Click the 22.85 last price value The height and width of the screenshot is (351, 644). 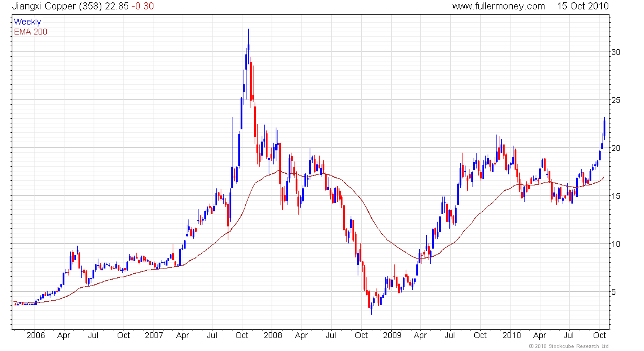(x=117, y=6)
